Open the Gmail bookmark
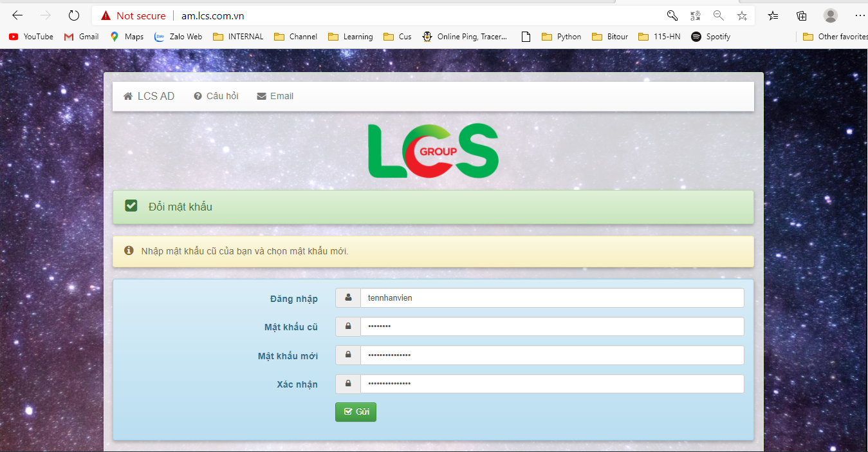The image size is (868, 452). point(81,37)
